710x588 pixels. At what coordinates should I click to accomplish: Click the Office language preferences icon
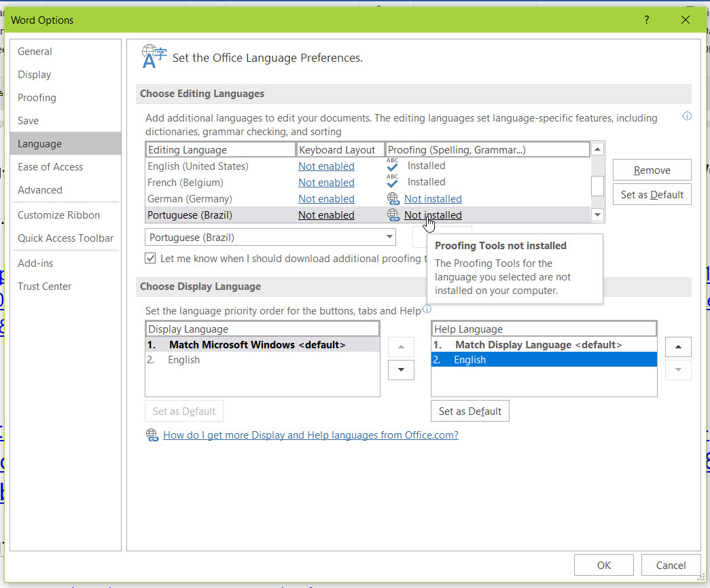pos(154,56)
